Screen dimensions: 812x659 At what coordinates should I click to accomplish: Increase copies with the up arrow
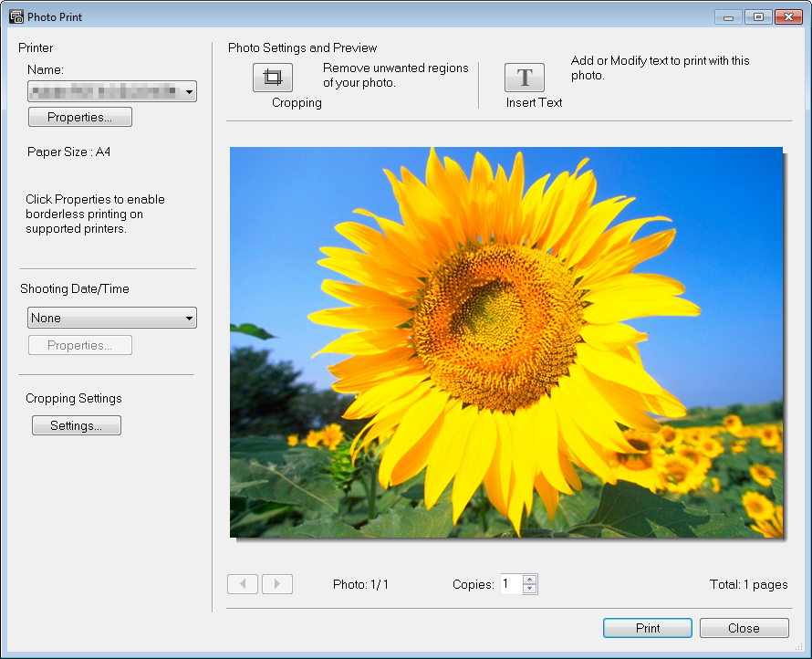click(529, 580)
